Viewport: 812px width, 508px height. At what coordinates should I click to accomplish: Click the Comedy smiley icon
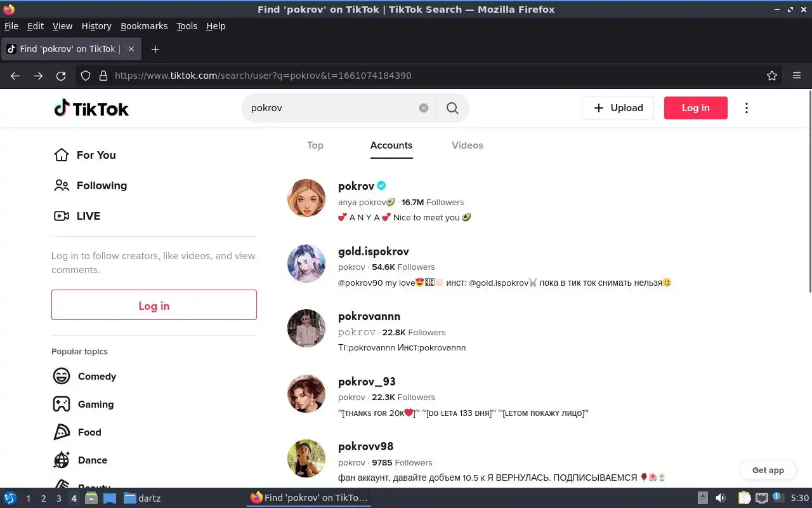point(62,376)
